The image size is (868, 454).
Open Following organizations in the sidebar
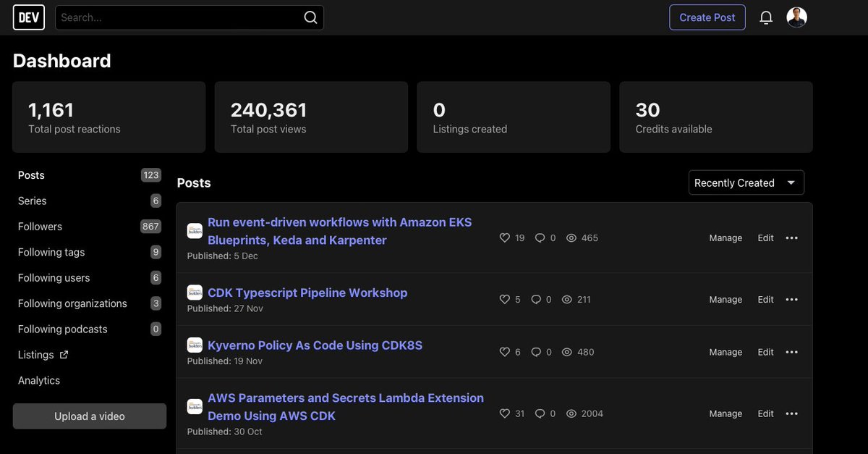90,303
